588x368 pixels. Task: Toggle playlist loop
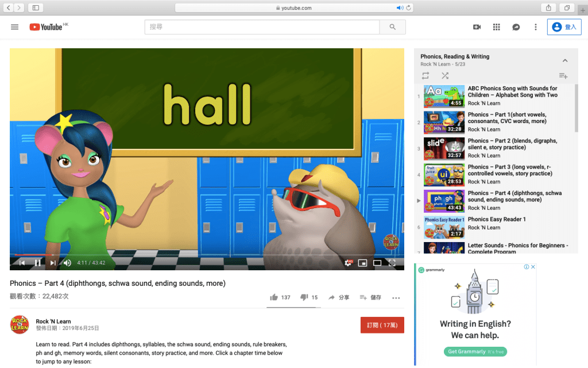coord(425,76)
